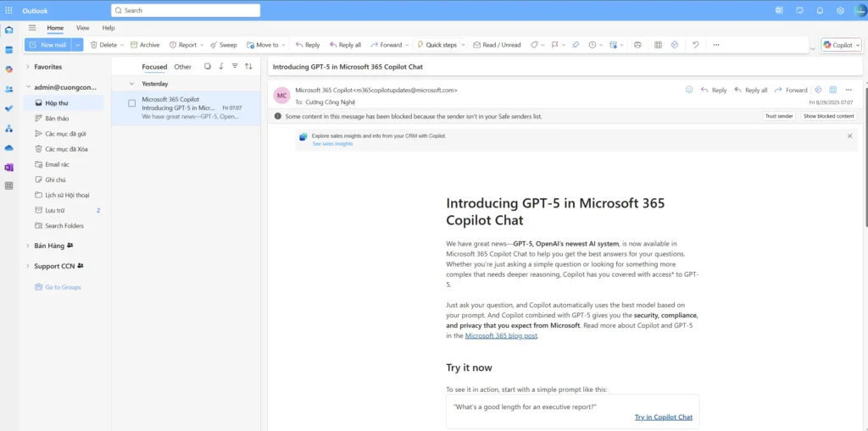Open the New mail dropdown arrow
The image size is (868, 431).
point(77,45)
